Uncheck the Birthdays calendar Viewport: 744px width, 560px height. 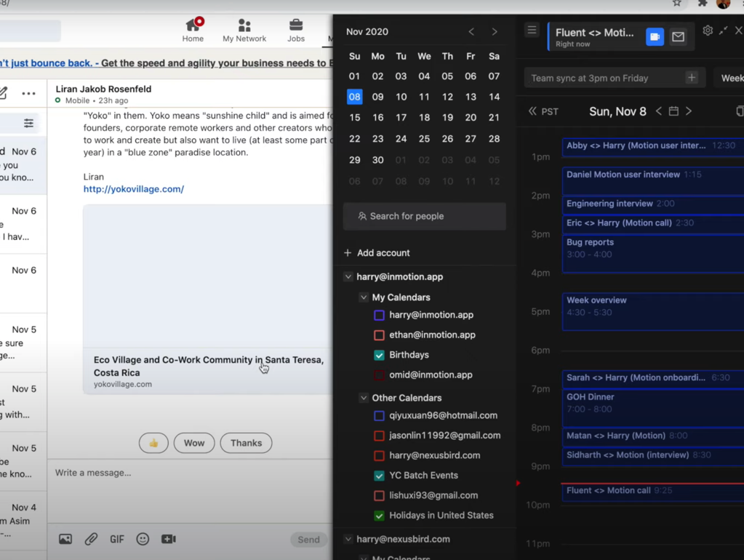[x=379, y=355]
